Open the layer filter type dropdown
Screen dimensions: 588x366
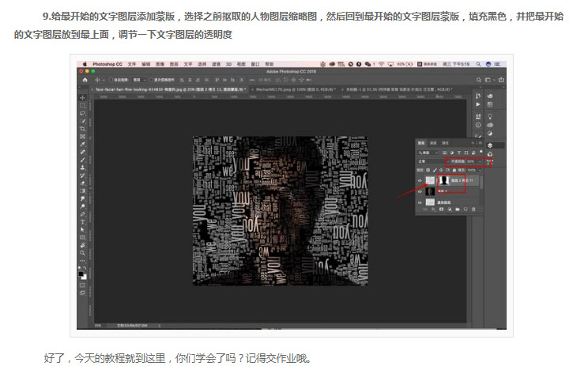(x=428, y=153)
